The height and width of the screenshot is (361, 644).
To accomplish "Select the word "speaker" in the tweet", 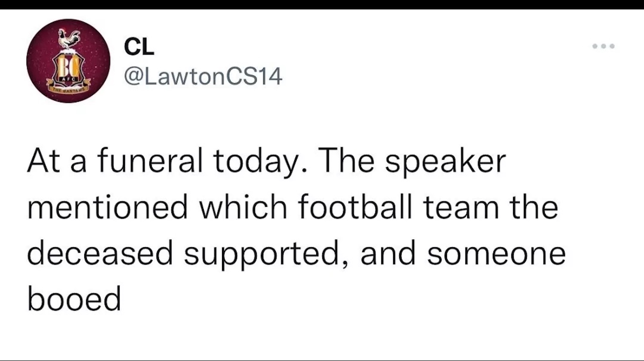I will coord(445,161).
